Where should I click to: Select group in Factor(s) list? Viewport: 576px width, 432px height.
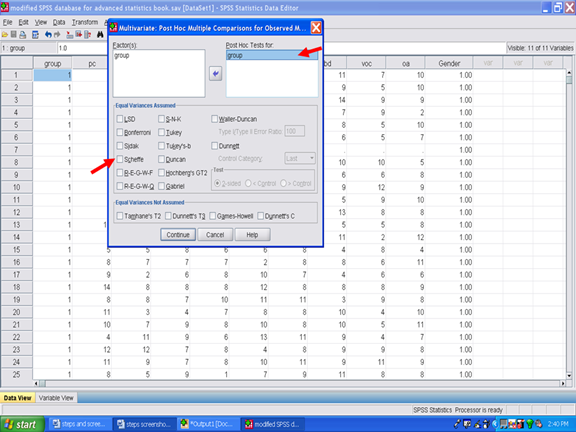[x=122, y=55]
